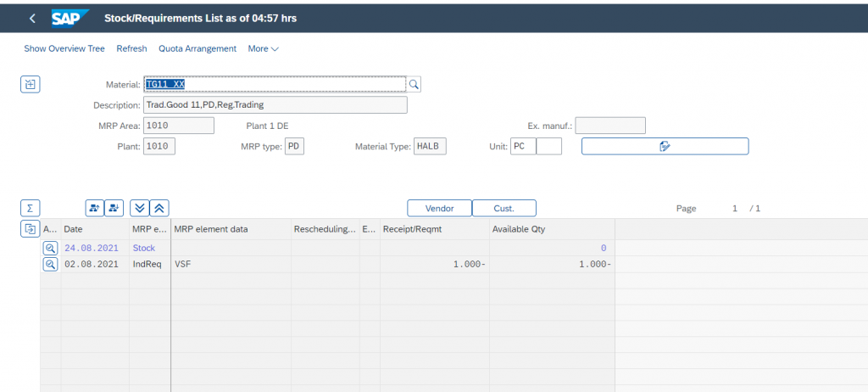The width and height of the screenshot is (868, 392).
Task: Click the Available Qty column header
Action: [552, 229]
